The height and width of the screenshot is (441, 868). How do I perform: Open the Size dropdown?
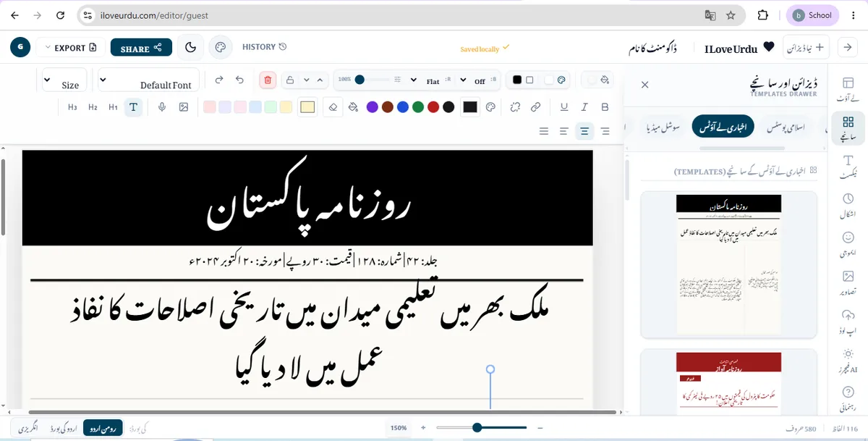64,80
